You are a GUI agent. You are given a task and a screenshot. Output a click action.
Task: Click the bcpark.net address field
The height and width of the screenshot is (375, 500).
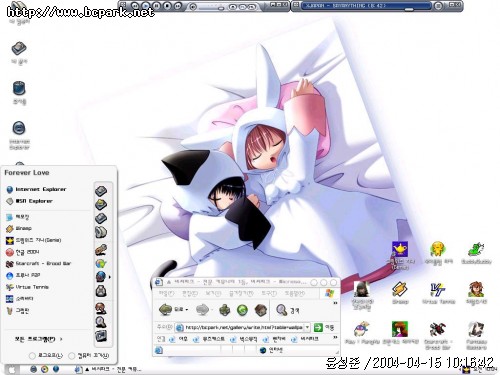point(243,327)
